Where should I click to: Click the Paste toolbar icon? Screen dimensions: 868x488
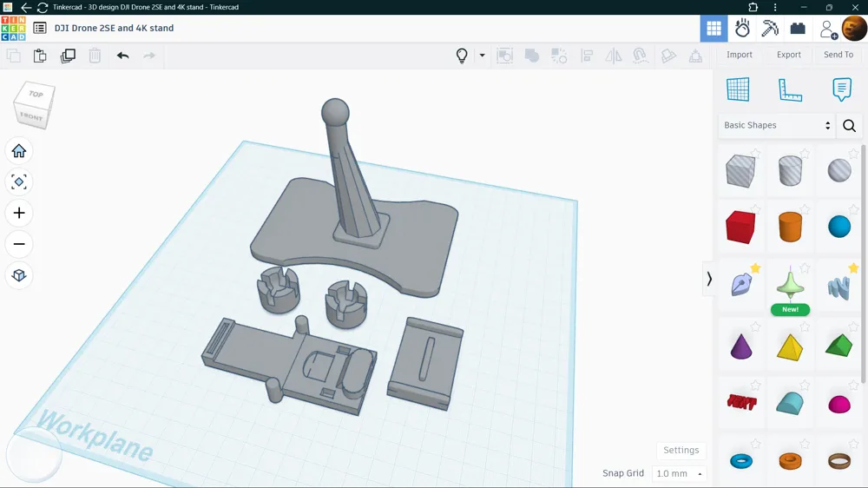[40, 56]
